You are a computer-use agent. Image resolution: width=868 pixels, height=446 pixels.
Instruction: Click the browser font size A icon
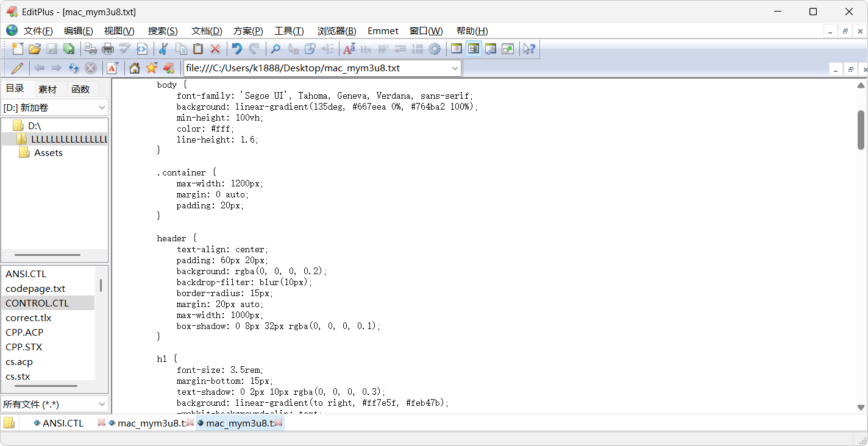(x=112, y=68)
